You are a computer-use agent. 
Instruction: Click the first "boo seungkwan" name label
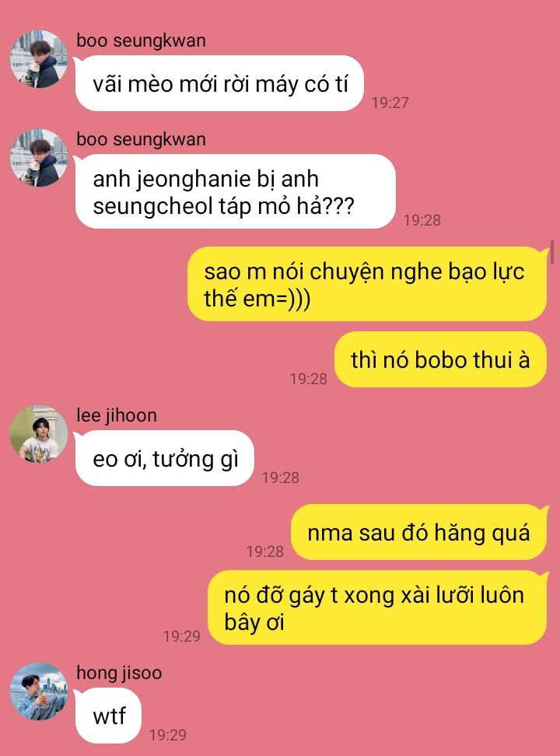point(142,40)
